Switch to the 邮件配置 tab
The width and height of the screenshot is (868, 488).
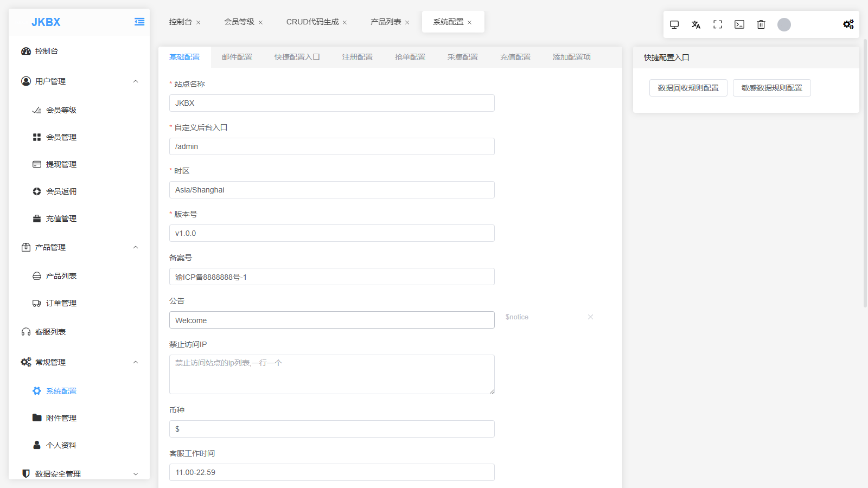237,57
